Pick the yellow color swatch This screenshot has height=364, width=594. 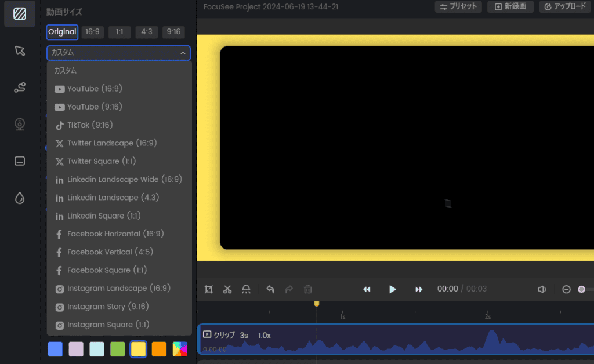click(138, 349)
